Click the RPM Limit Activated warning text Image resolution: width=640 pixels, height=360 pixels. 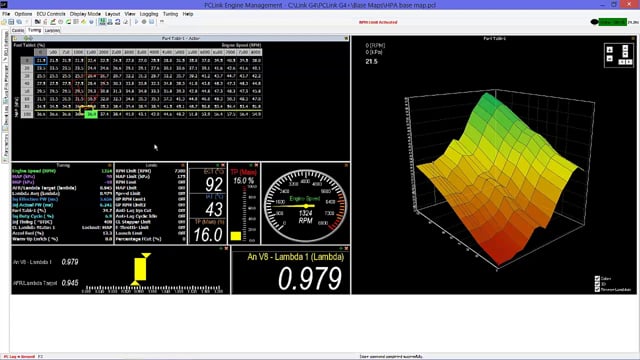(x=378, y=22)
